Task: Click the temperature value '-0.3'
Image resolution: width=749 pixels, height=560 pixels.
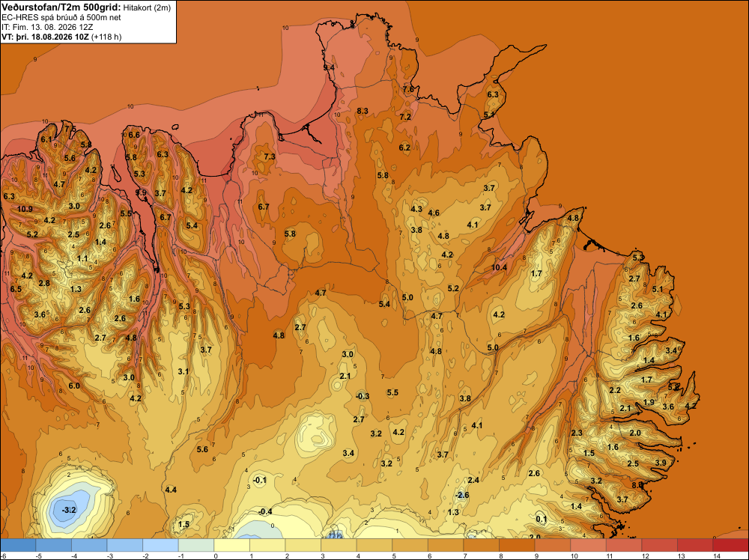Action: pos(363,396)
